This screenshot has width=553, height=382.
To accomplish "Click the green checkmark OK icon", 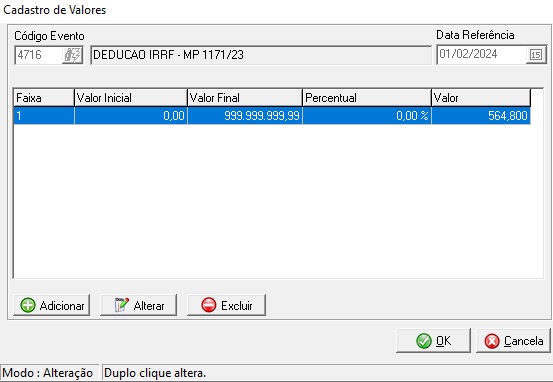I will (x=424, y=341).
